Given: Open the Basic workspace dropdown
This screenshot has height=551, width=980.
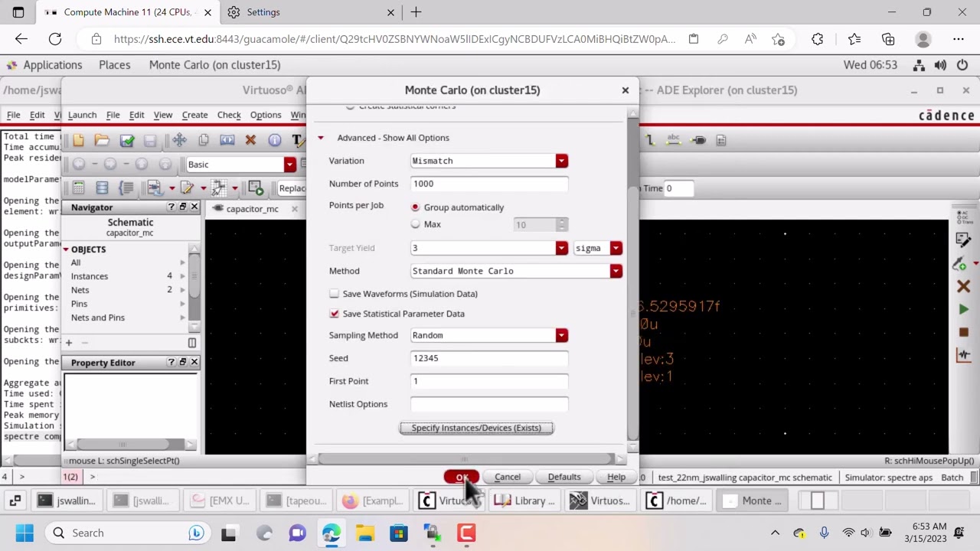Looking at the screenshot, I should [289, 165].
